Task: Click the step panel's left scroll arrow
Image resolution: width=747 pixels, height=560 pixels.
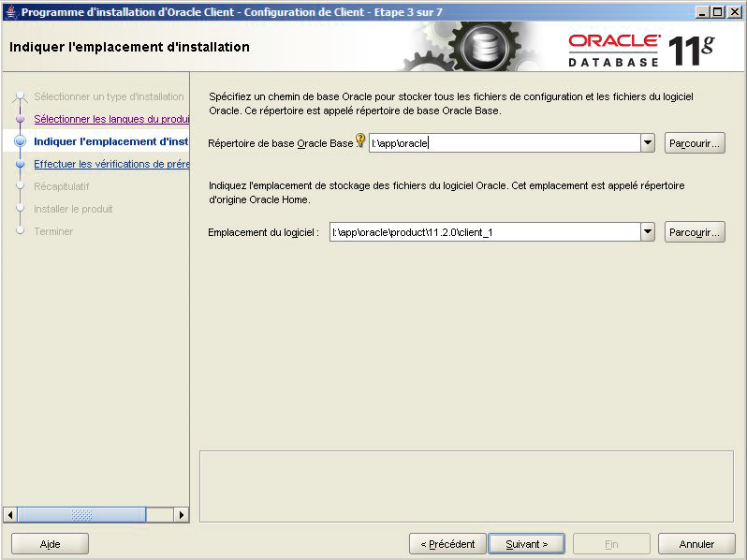Action: coord(10,515)
